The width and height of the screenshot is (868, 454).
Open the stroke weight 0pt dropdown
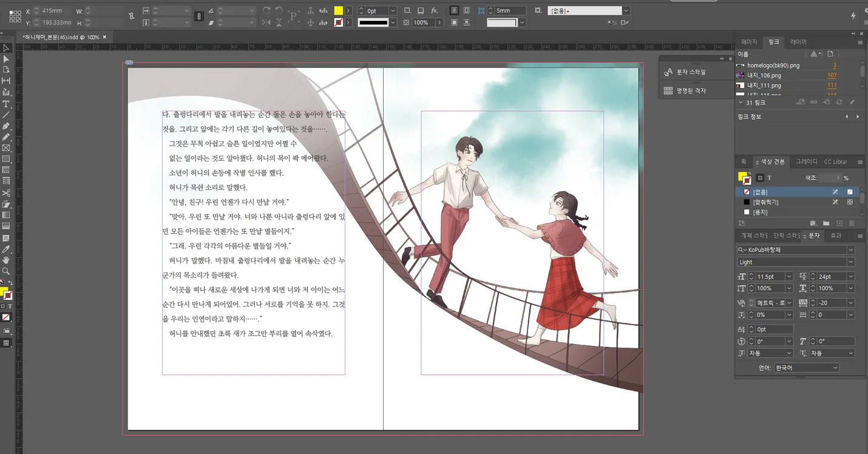[392, 11]
